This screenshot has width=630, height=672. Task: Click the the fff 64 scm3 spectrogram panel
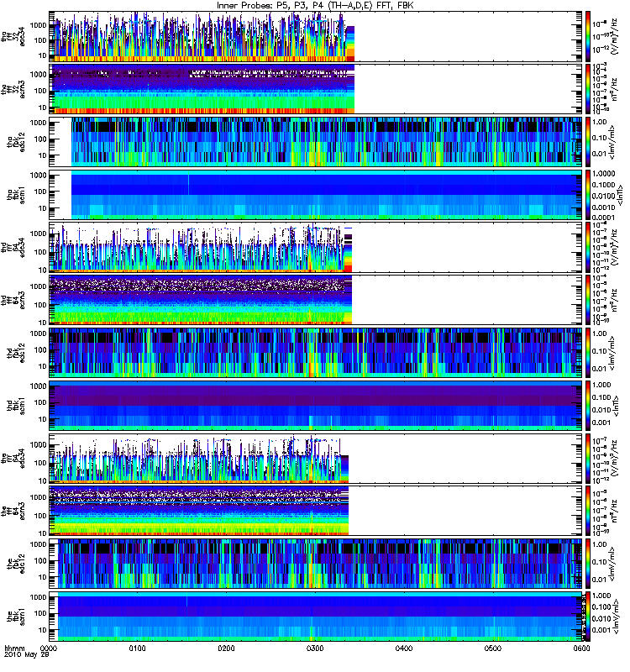pyautogui.click(x=316, y=511)
